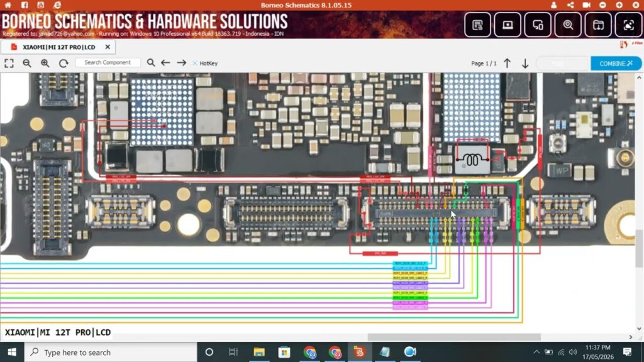Go to previous search result arrow
644x362 pixels.
pyautogui.click(x=165, y=63)
